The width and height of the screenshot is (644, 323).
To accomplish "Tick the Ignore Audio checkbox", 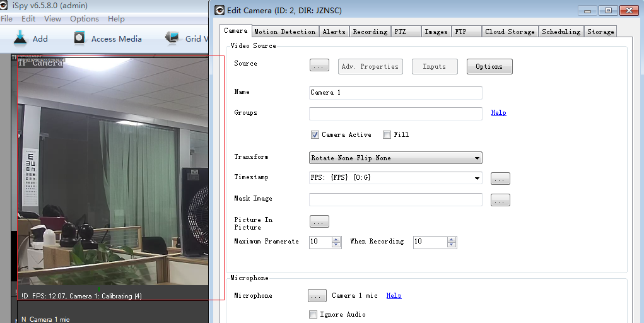I will [313, 314].
